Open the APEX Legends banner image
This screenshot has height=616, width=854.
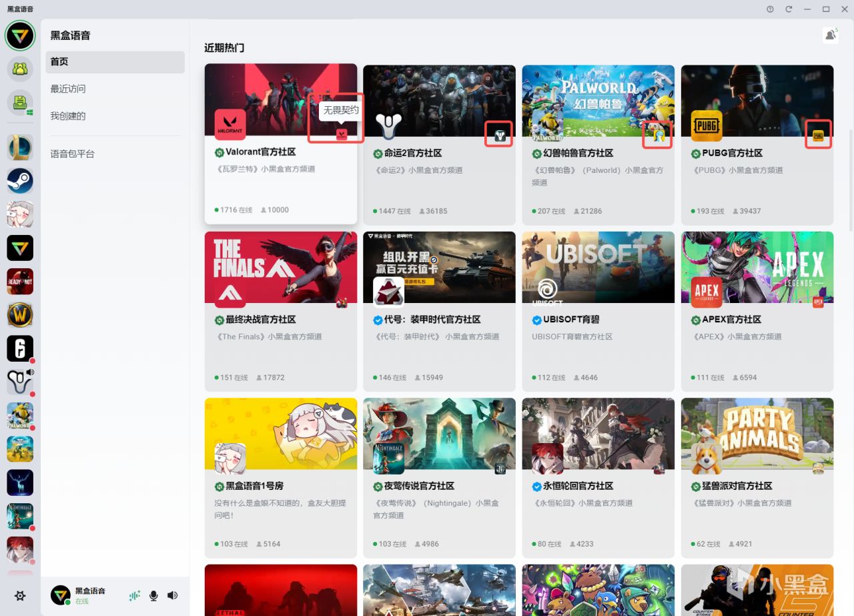click(757, 267)
